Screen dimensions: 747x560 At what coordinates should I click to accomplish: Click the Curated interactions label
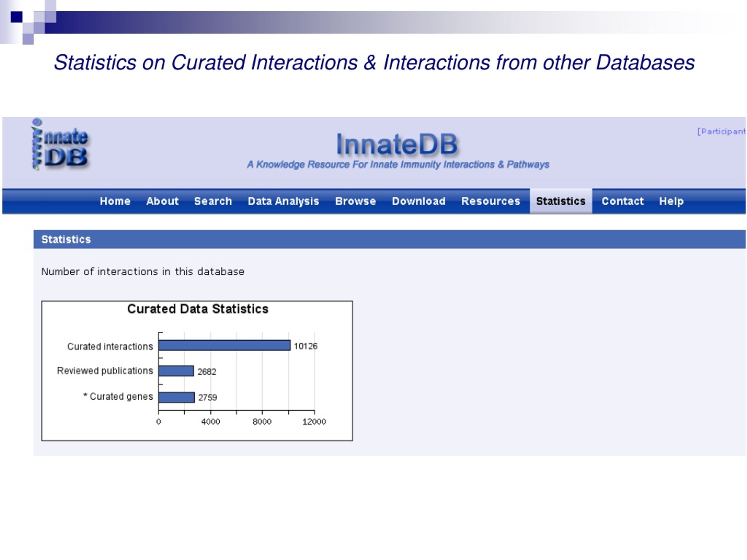110,347
